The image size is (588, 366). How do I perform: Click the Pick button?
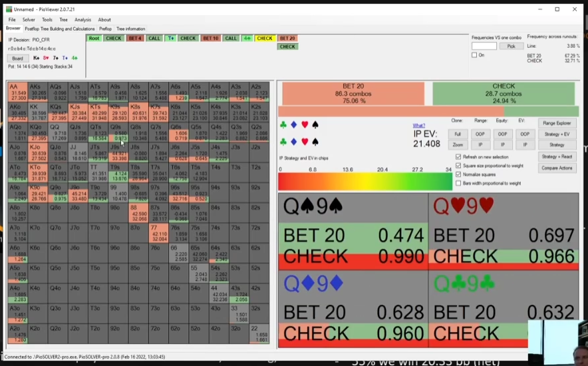511,46
